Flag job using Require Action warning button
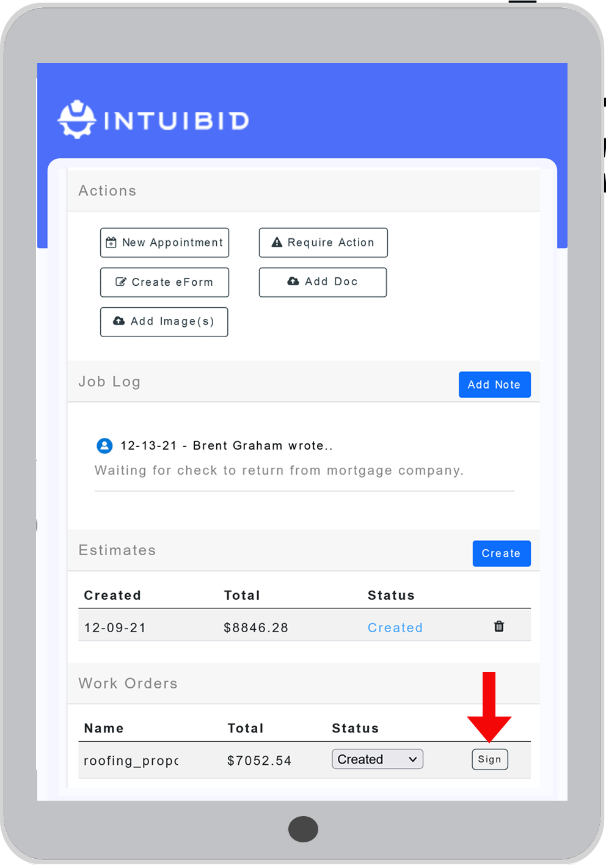Viewport: 606px width, 868px height. point(323,243)
